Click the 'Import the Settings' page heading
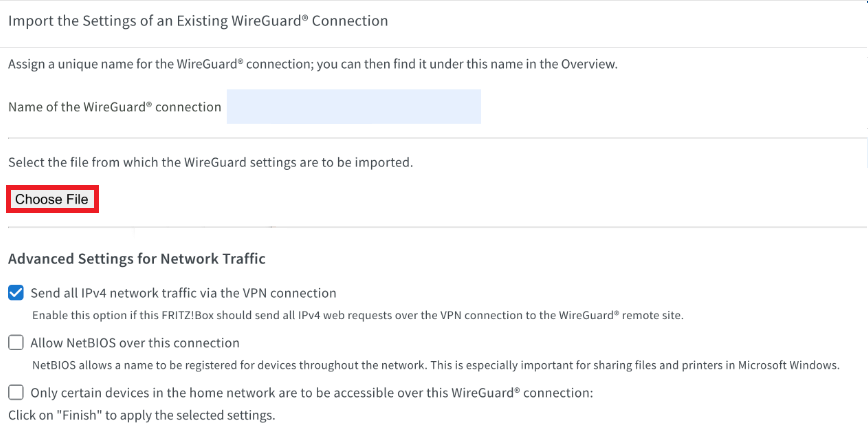 tap(198, 20)
